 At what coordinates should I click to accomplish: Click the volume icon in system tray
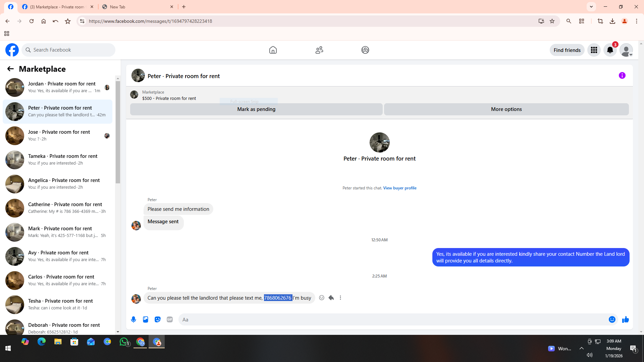[590, 355]
